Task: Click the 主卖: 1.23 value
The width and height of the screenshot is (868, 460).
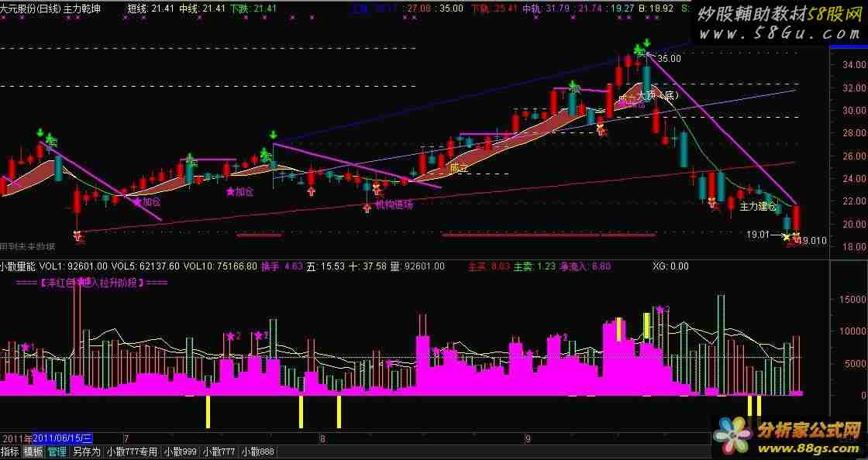Action: [x=534, y=266]
